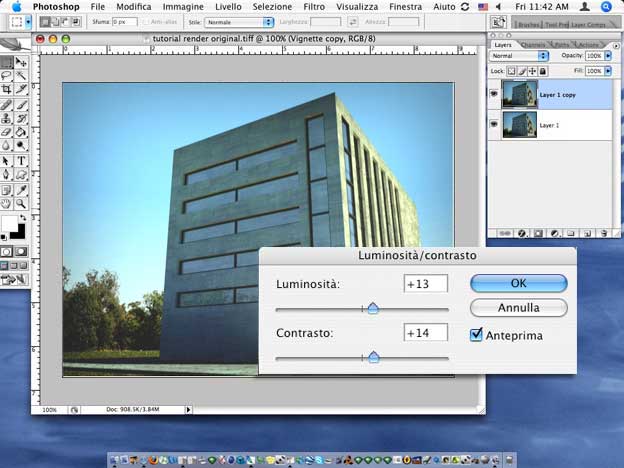Screen dimensions: 624x468
Task: Select the Hand tool
Action: click(7, 203)
